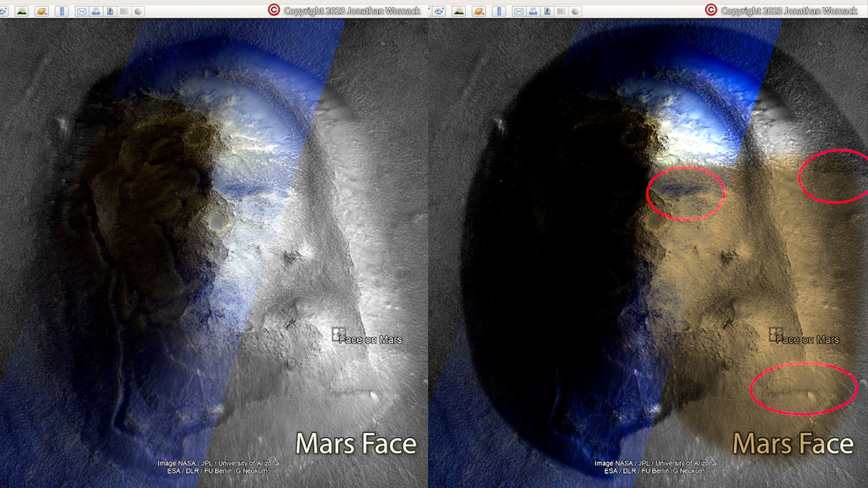868x488 pixels.
Task: Click grey sphere icon in left panel toolbar
Action: [x=138, y=11]
